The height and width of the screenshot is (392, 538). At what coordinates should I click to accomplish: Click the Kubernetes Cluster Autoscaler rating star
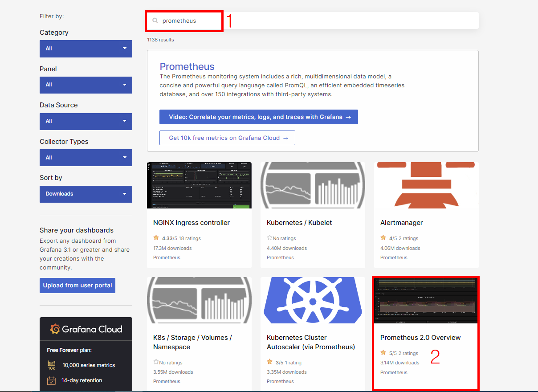[269, 362]
